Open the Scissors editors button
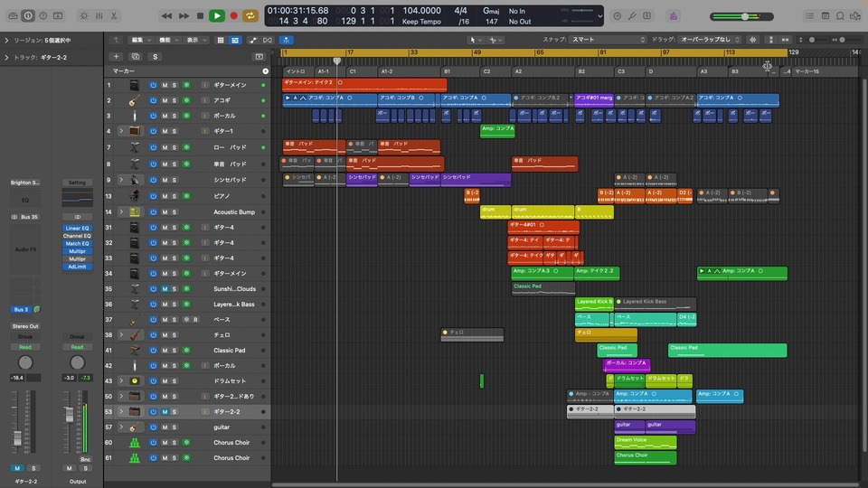Image resolution: width=868 pixels, height=488 pixels. coord(114,15)
